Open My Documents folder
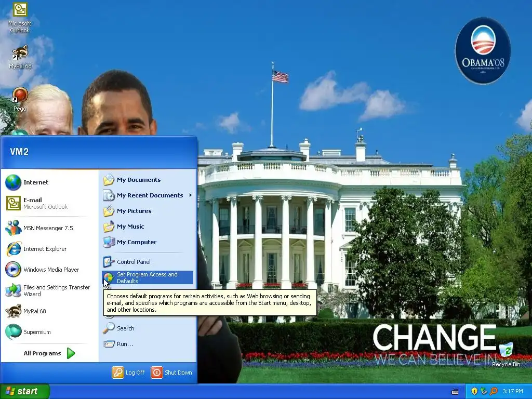The height and width of the screenshot is (399, 532). (x=148, y=180)
